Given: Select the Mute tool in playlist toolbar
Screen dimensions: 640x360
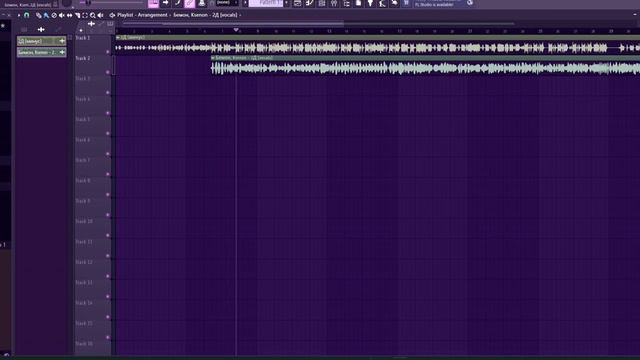Looking at the screenshot, I should point(62,15).
